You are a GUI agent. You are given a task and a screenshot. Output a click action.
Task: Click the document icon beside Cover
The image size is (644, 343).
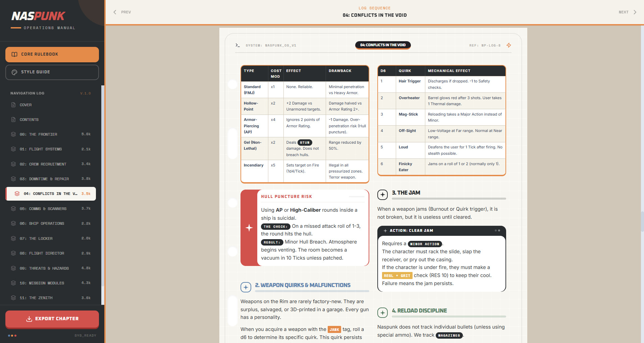[x=13, y=105]
